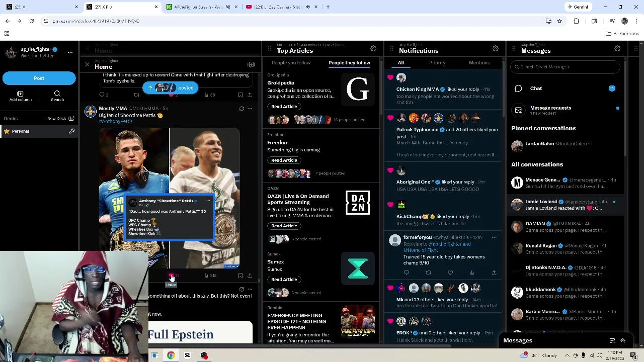Viewport: 644px width, 362px height.
Task: Reply to the Gane post
Action: coord(103,95)
